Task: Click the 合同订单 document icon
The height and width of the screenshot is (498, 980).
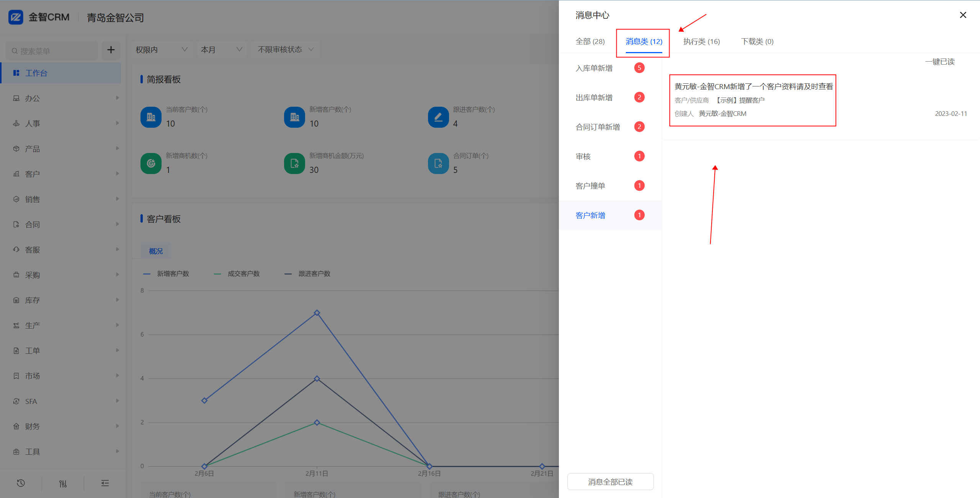Action: (438, 164)
